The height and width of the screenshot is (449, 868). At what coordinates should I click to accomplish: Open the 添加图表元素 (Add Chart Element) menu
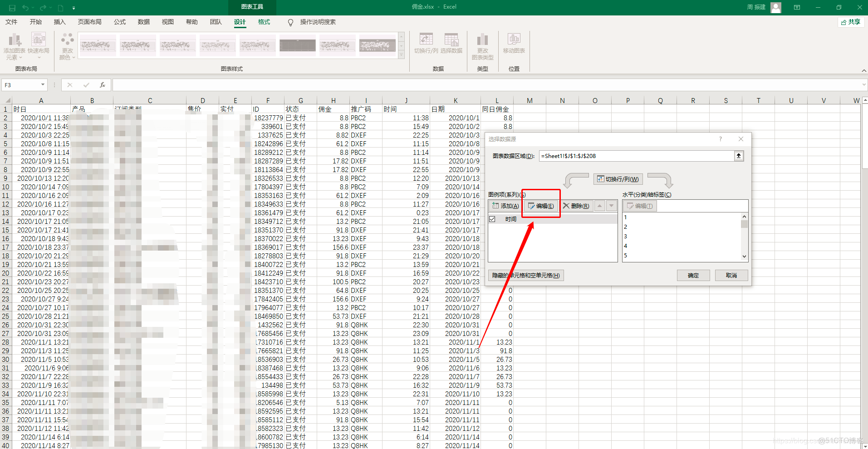coord(15,47)
